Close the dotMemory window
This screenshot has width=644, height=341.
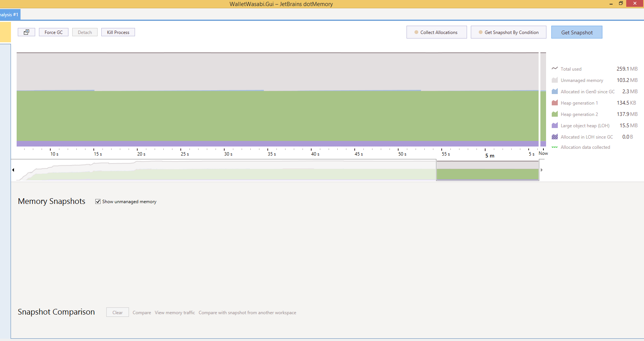[635, 3]
